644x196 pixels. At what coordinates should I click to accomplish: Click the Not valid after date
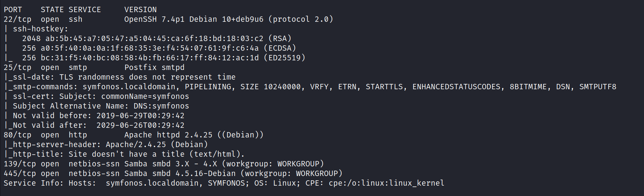click(x=140, y=125)
